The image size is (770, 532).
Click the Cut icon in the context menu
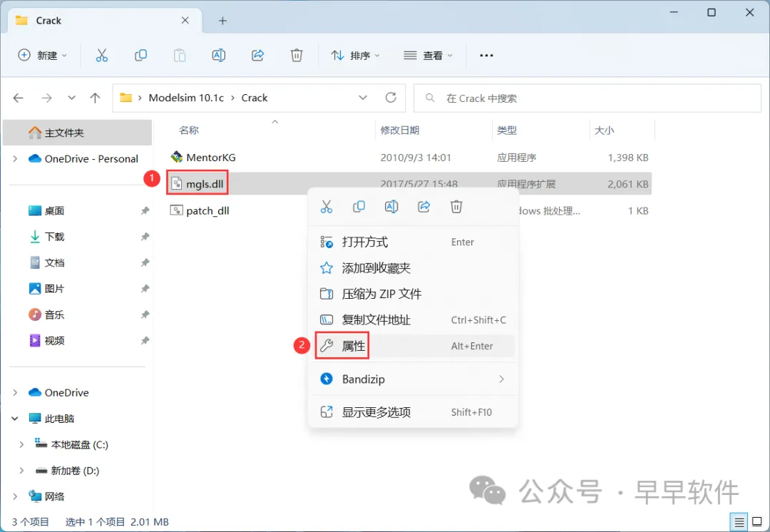tap(327, 207)
